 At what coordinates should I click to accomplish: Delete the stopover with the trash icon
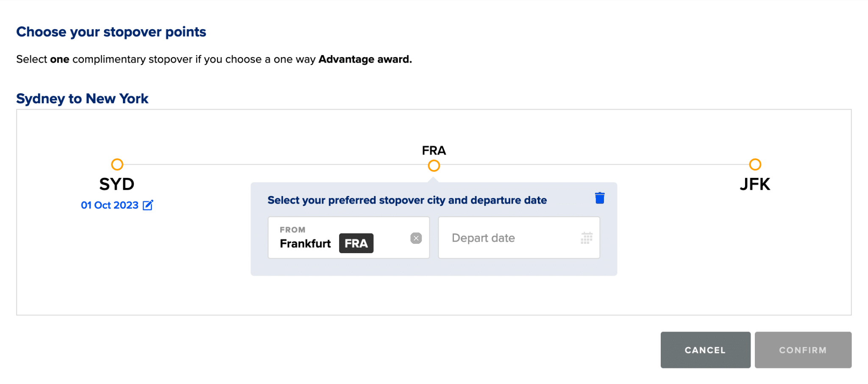(599, 198)
